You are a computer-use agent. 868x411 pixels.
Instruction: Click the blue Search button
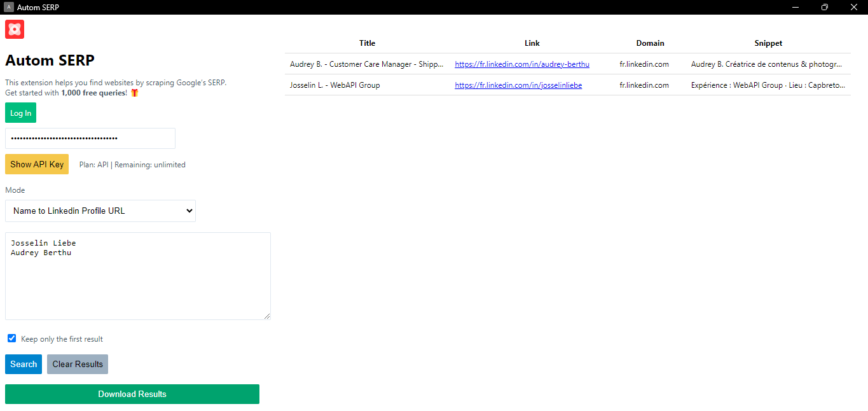[x=24, y=365]
